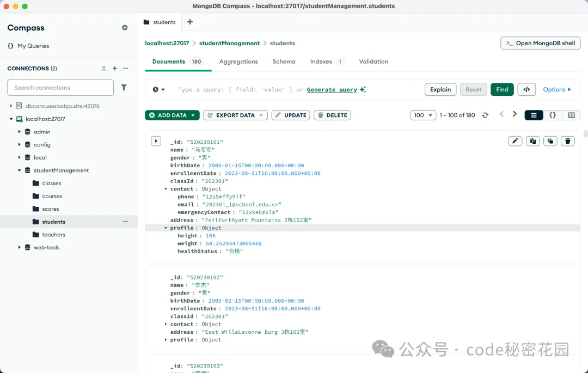Open the documents-per-page 100 dropdown
This screenshot has width=588, height=373.
[x=423, y=115]
